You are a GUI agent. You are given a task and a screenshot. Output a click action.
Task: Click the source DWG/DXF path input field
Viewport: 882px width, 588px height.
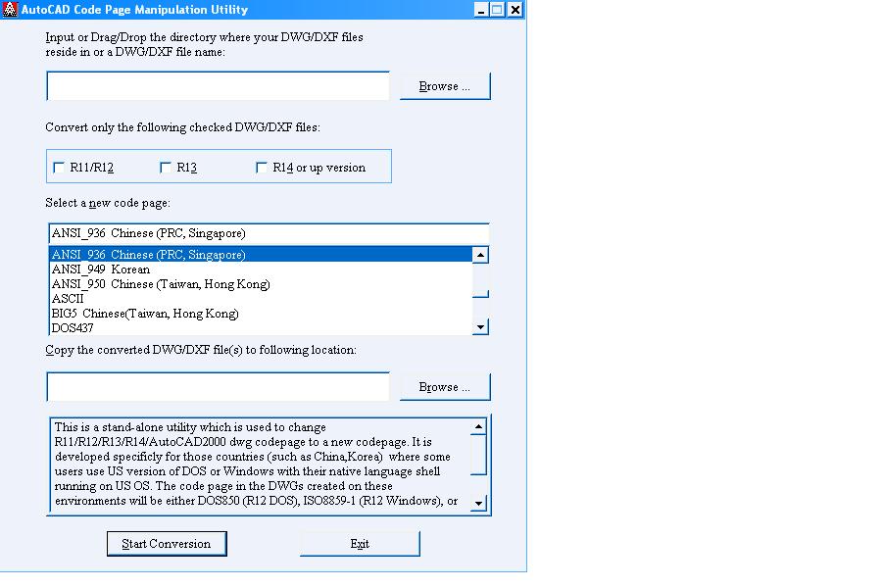click(x=219, y=86)
